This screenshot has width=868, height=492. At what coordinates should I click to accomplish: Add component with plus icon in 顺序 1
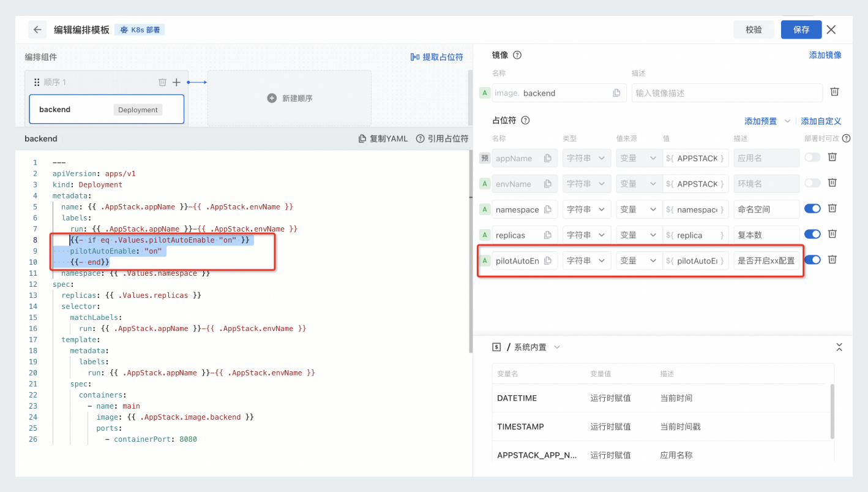pyautogui.click(x=176, y=82)
